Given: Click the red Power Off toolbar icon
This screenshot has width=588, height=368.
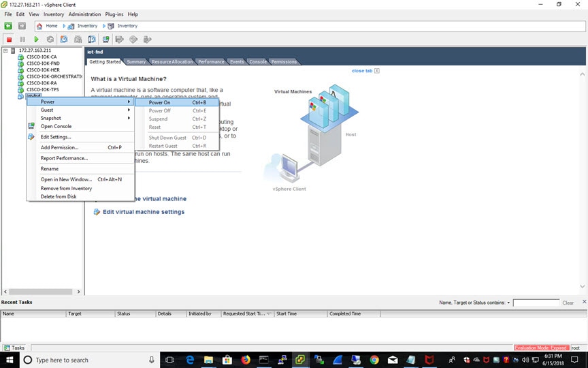Looking at the screenshot, I should click(9, 40).
